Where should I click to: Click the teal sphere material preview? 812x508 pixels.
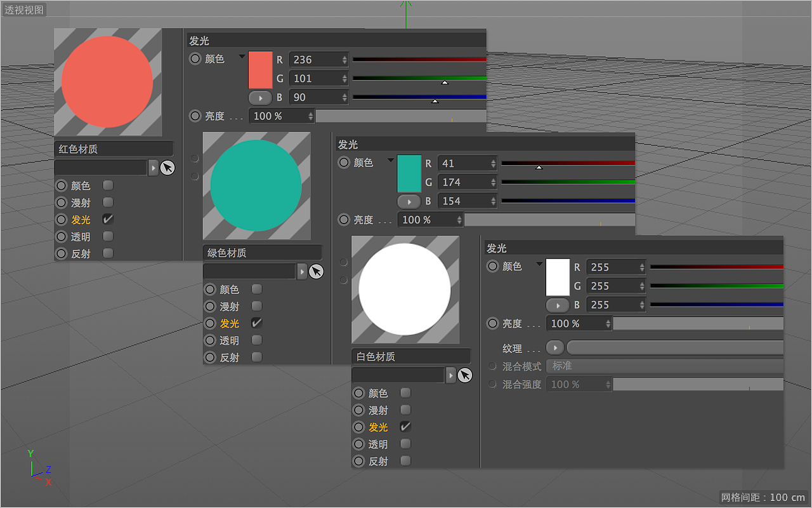[256, 185]
